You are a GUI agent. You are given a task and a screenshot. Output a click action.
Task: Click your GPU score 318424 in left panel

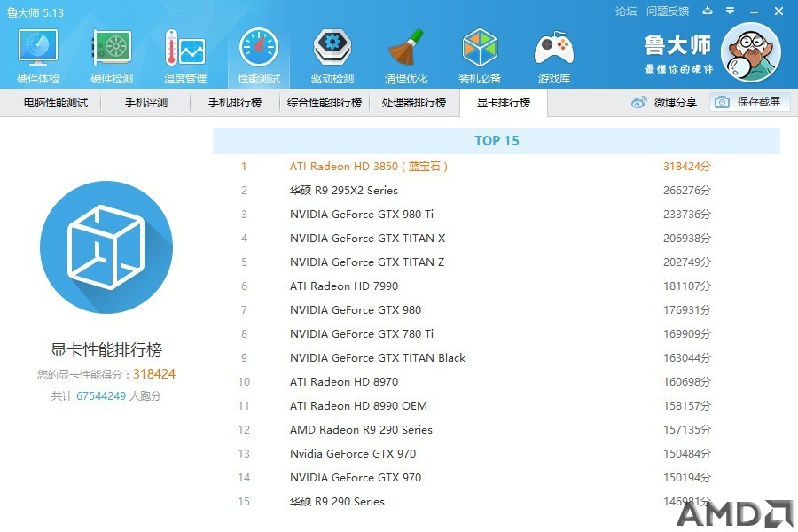pyautogui.click(x=154, y=374)
